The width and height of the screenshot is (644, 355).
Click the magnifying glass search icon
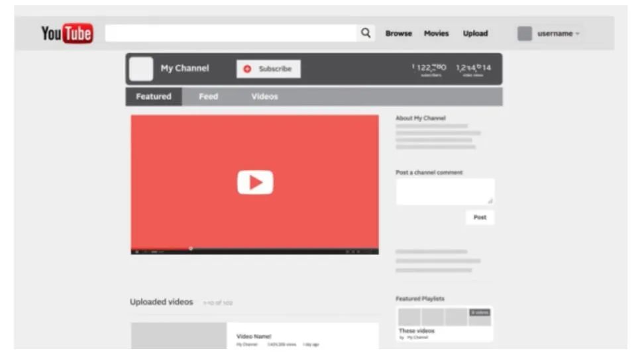(x=366, y=33)
